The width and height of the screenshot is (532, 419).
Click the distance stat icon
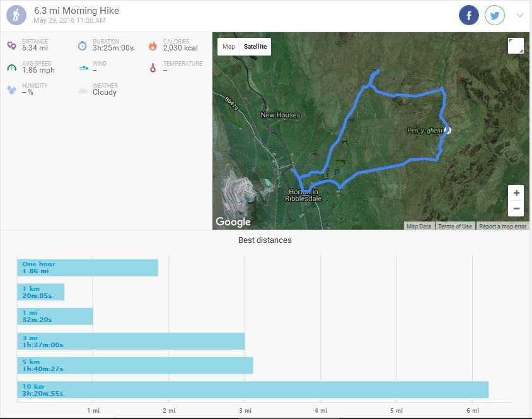click(x=12, y=46)
